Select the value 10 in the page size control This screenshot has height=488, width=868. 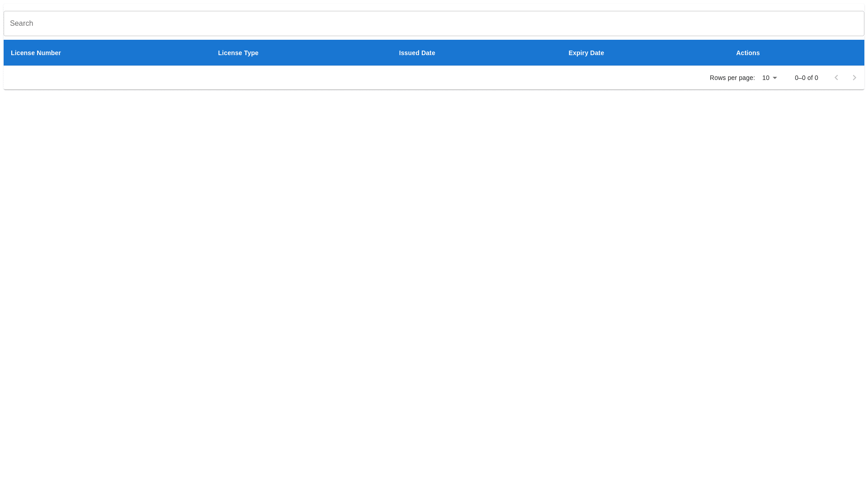(x=766, y=78)
